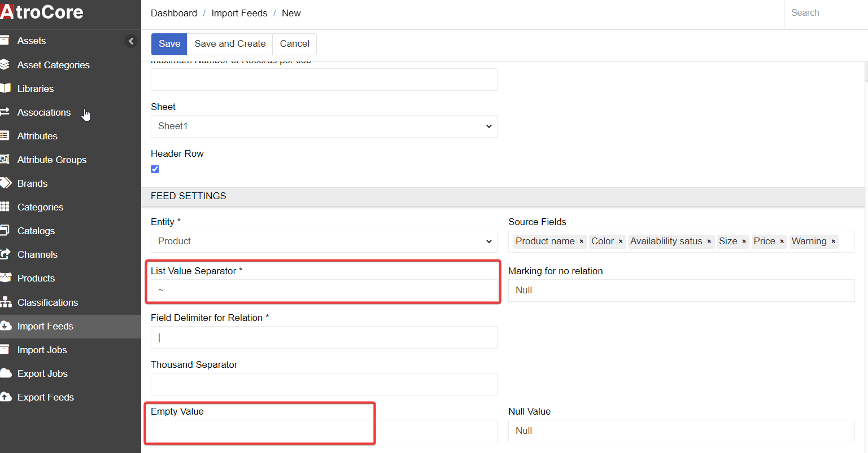868x453 pixels.
Task: Click the Export Feeds cloud icon
Action: click(x=5, y=397)
